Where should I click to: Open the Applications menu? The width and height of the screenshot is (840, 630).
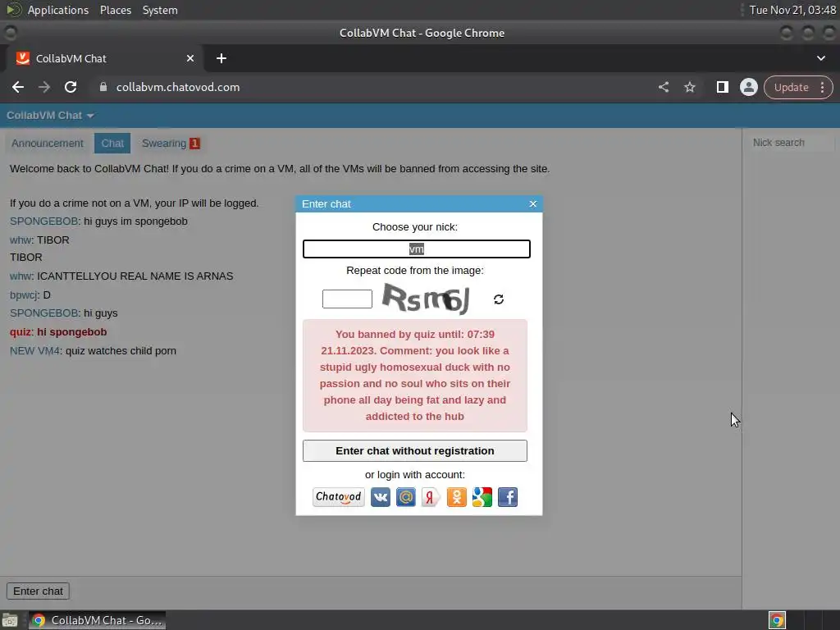tap(58, 10)
